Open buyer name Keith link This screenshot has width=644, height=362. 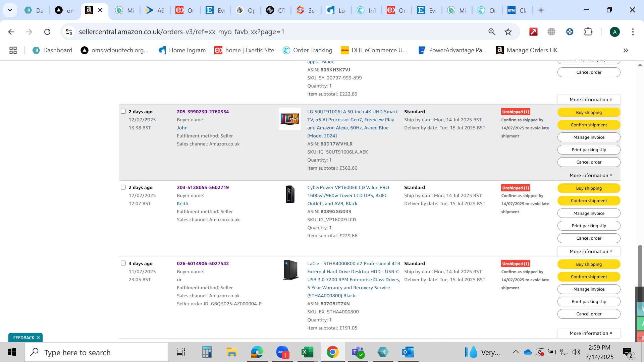[x=182, y=203]
